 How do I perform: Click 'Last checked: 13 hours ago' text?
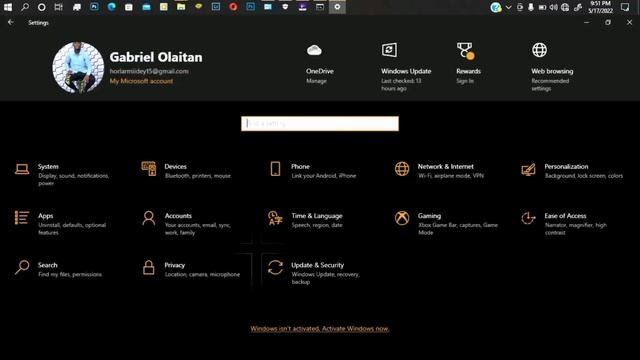tap(401, 84)
